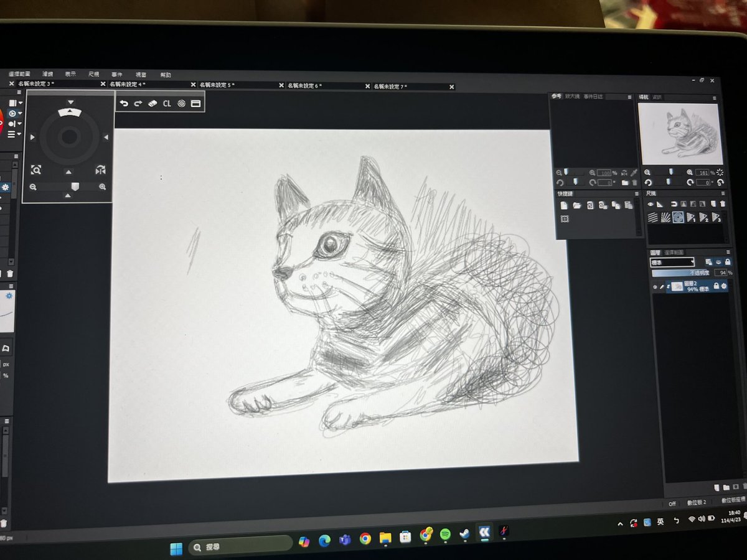Open the 濾鏡 menu
This screenshot has width=747, height=560.
[47, 74]
